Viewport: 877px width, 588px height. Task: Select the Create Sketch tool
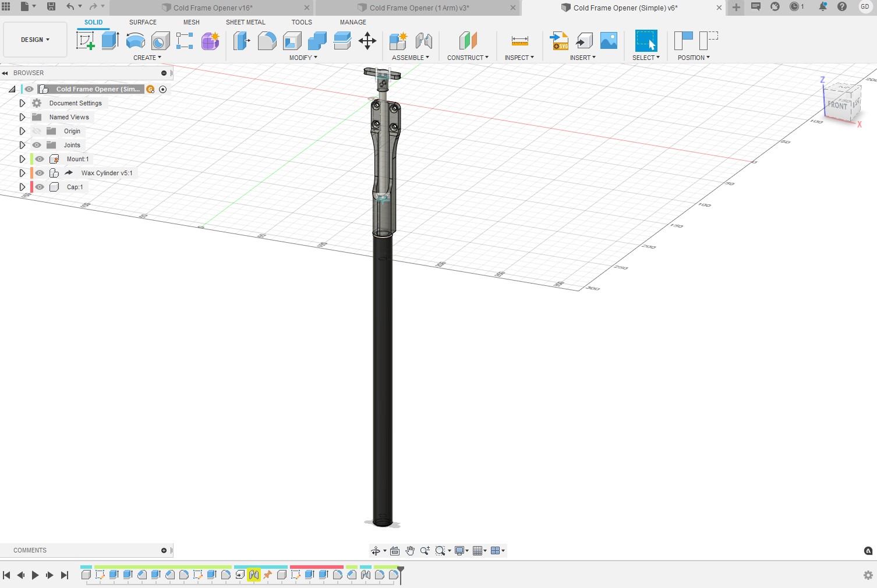click(x=86, y=41)
